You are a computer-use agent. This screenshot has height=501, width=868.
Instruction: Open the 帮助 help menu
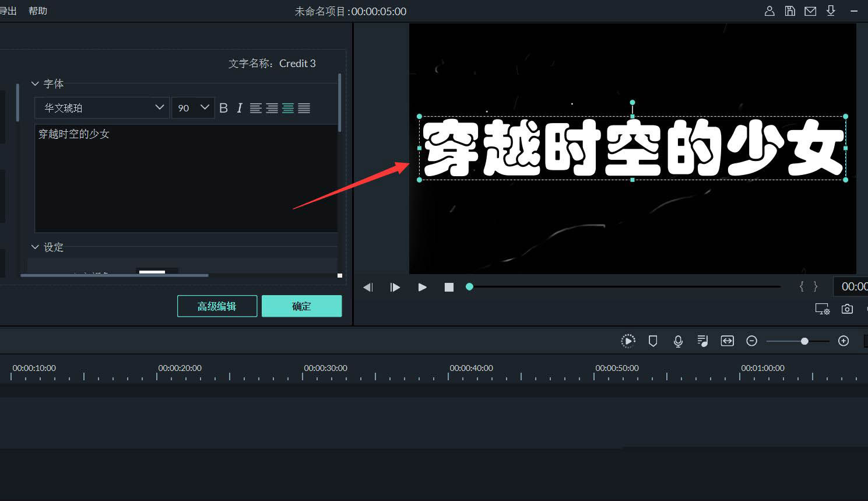(x=37, y=10)
